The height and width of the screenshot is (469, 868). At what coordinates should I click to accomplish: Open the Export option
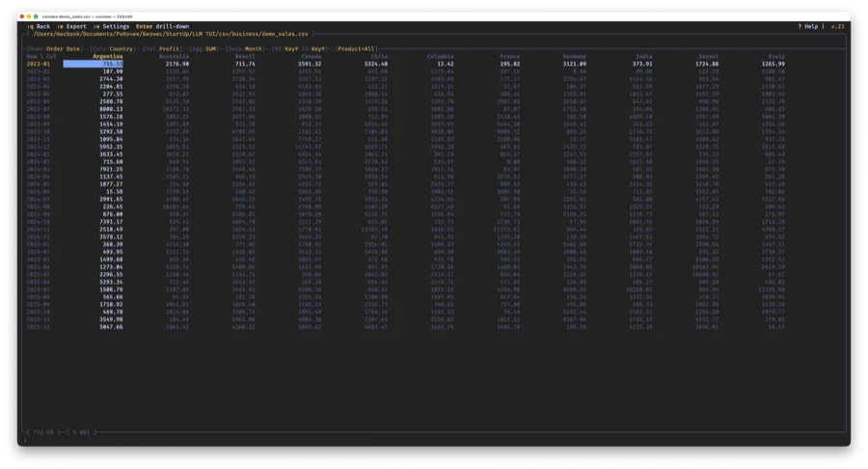(71, 26)
